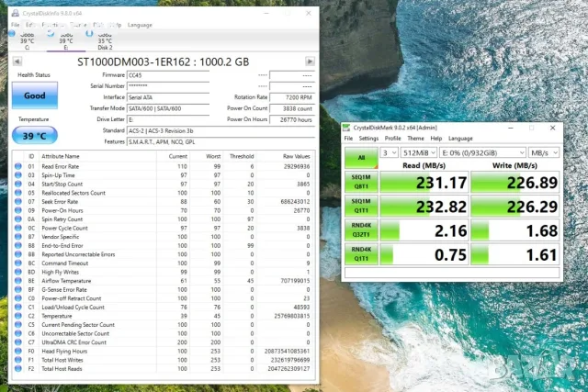
Task: Click the status circle for Start/Stop Count
Action: (18, 184)
